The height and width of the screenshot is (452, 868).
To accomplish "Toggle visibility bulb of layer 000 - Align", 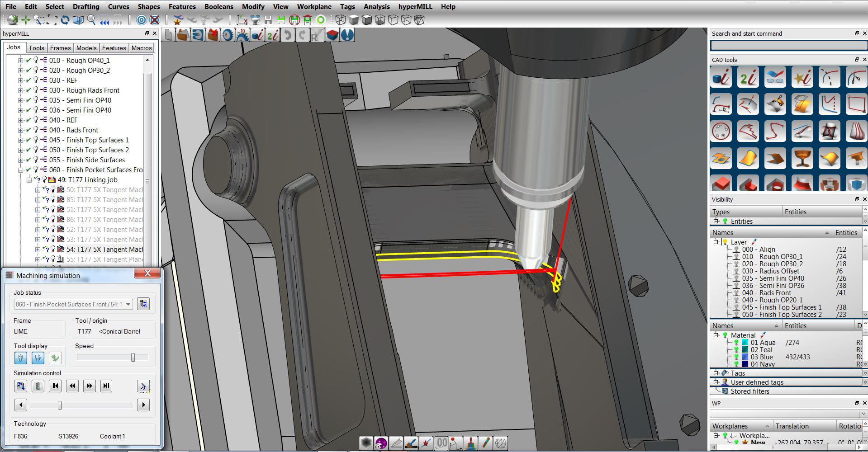I will (x=736, y=250).
